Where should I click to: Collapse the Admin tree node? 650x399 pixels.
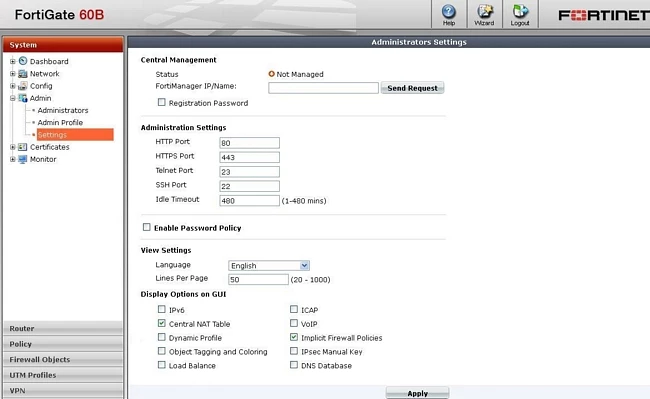(12, 98)
